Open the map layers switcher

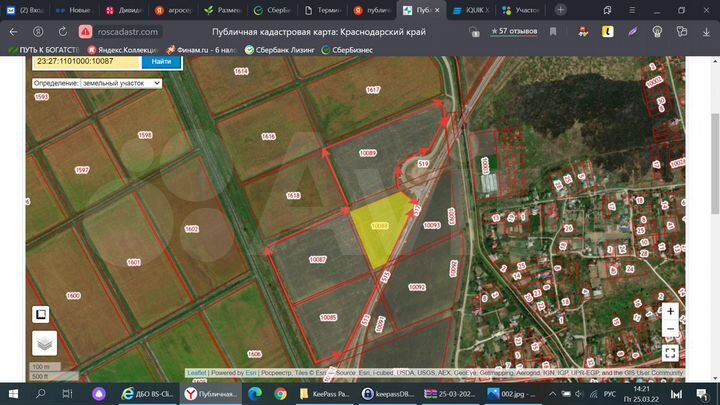(x=44, y=343)
